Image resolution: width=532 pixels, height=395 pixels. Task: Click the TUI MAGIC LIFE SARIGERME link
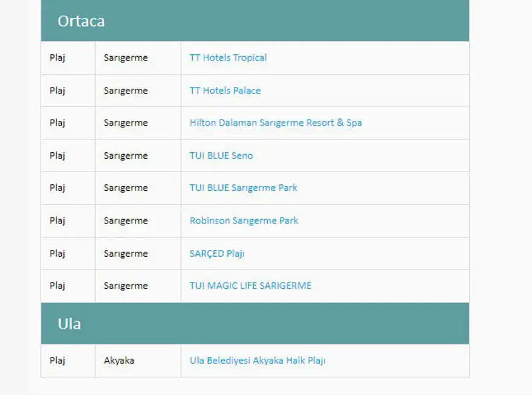coord(250,286)
